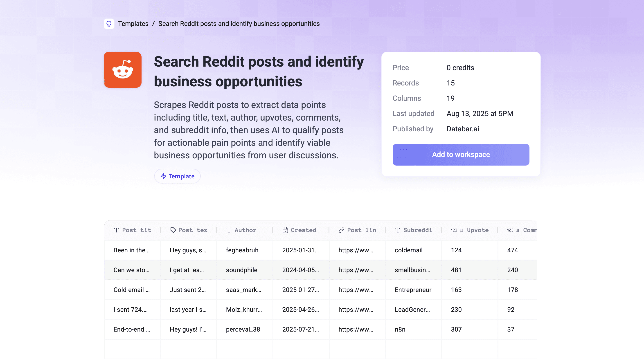The height and width of the screenshot is (359, 644).
Task: Click the Databar.ai publisher name
Action: [x=462, y=129]
